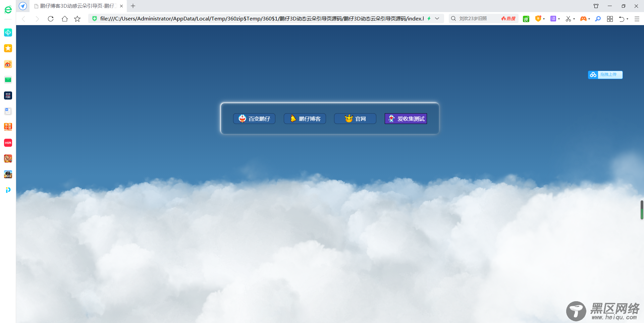Open the Weibo sidebar icon
The height and width of the screenshot is (323, 644).
(x=8, y=64)
